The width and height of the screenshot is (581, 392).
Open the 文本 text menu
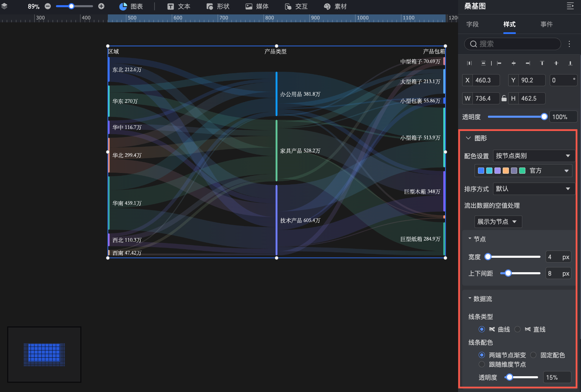pos(179,7)
